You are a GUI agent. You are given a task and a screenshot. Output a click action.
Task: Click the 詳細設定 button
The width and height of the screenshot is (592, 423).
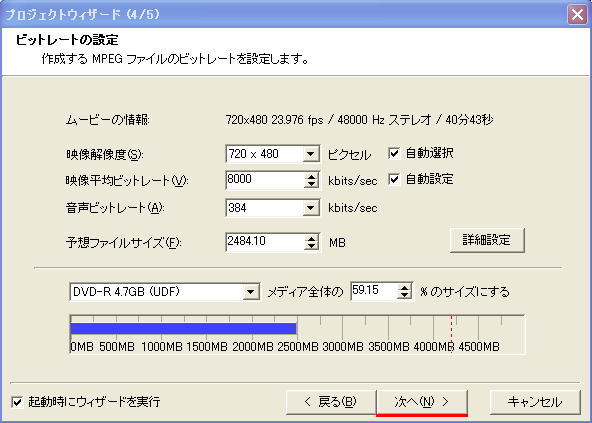[x=487, y=240]
